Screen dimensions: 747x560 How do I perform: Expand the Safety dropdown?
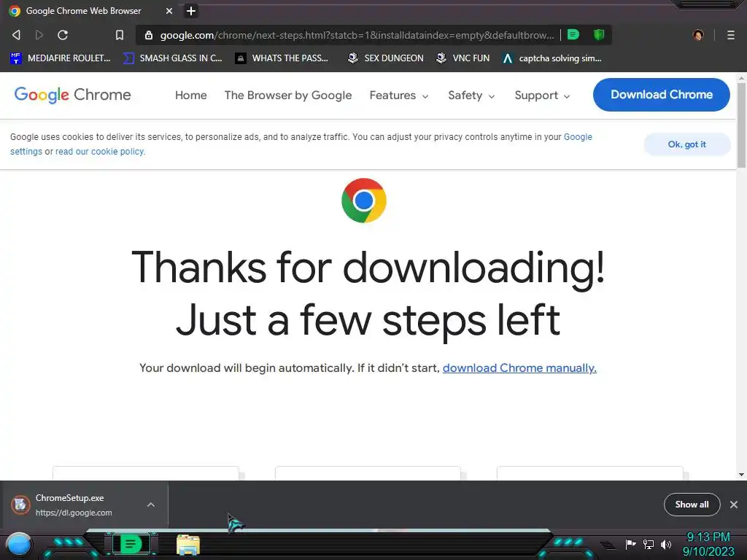click(x=471, y=96)
